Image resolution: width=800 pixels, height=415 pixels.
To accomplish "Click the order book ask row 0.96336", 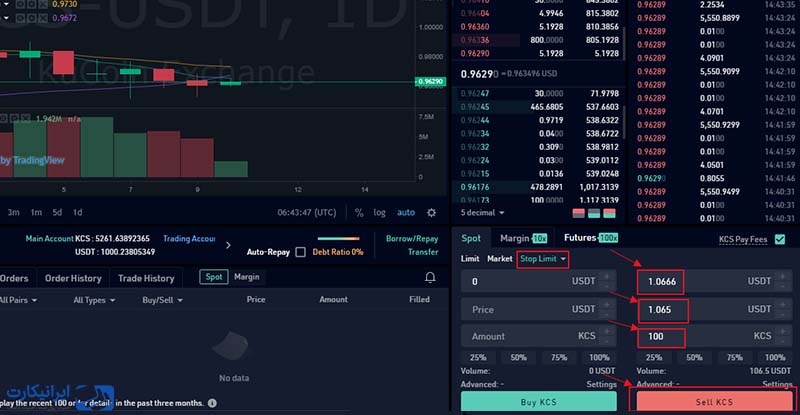I will click(537, 40).
